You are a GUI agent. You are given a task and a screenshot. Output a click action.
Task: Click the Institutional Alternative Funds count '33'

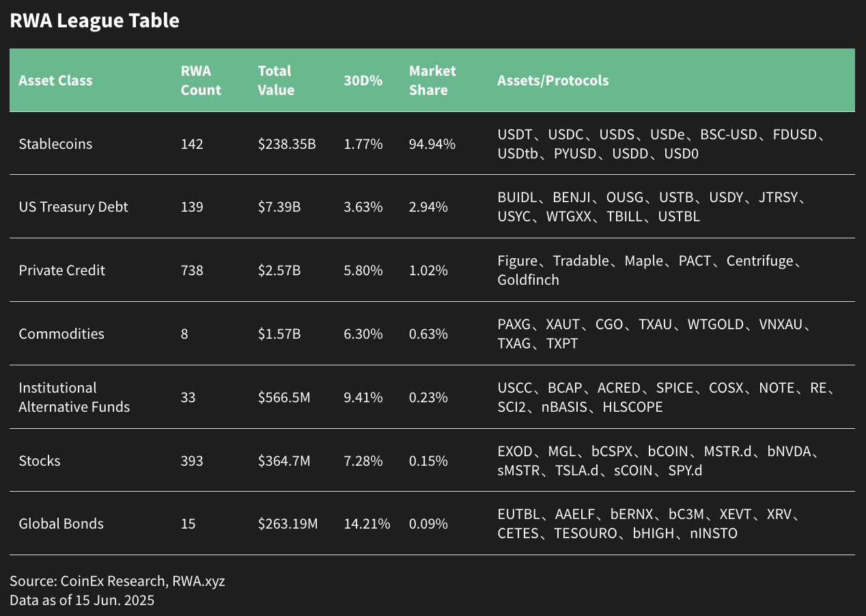(188, 397)
